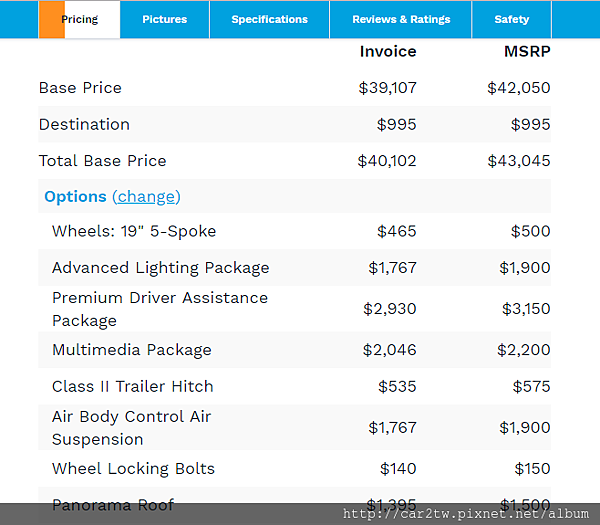Click the active Pricing tab
Viewport: 600px width, 525px height.
[x=79, y=19]
